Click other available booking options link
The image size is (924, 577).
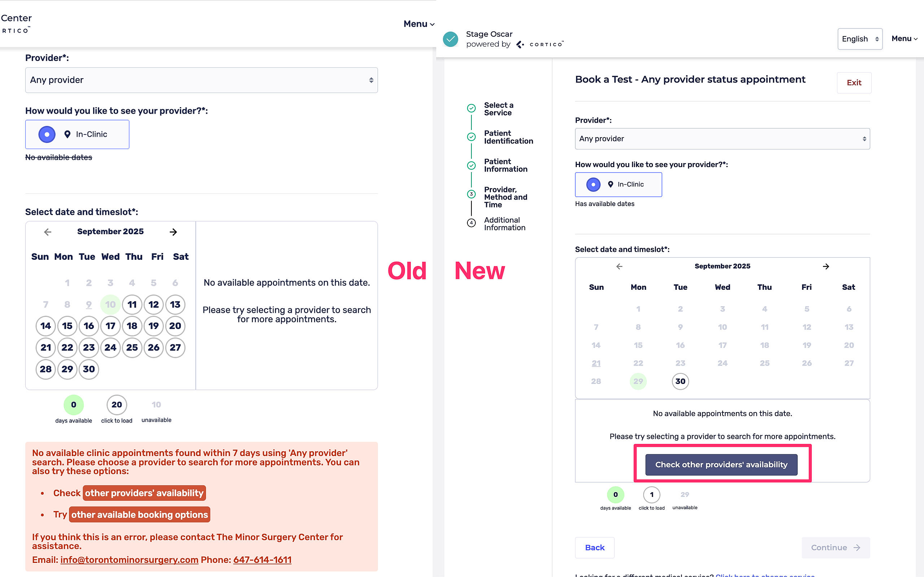pyautogui.click(x=140, y=515)
